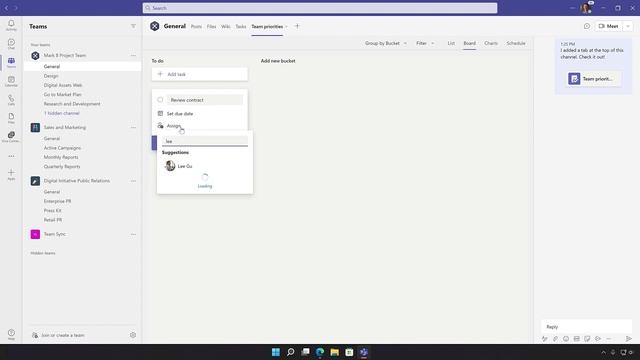640x360 pixels.
Task: Go back using the title bar arrow
Action: (7, 8)
